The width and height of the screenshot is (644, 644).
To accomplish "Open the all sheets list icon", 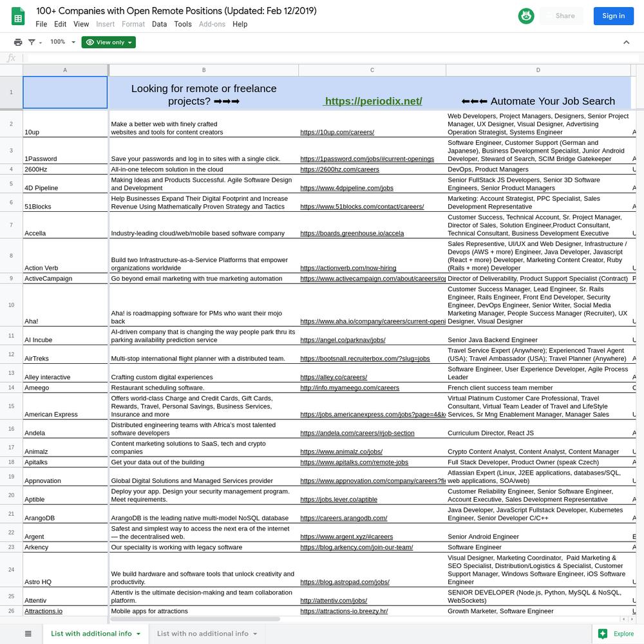I will [28, 634].
